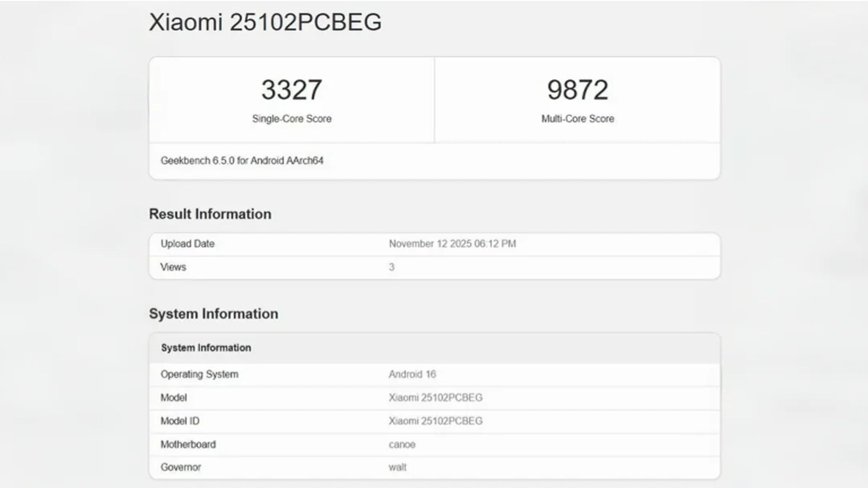Click the Single-Core Score label

point(292,119)
